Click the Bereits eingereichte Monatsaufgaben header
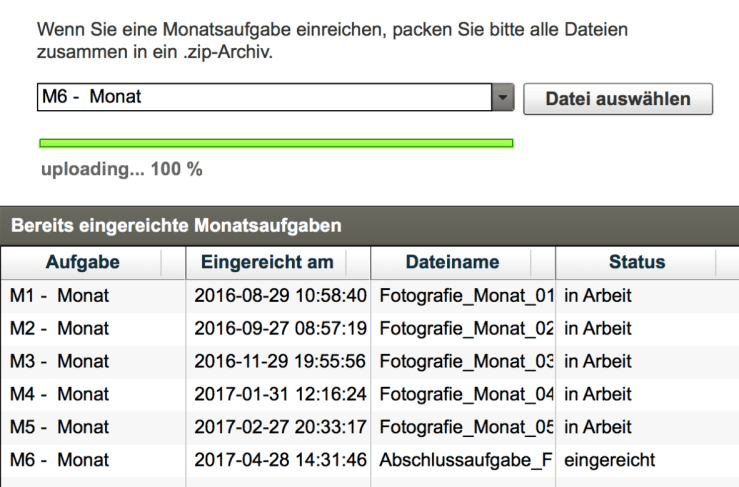 coord(176,226)
